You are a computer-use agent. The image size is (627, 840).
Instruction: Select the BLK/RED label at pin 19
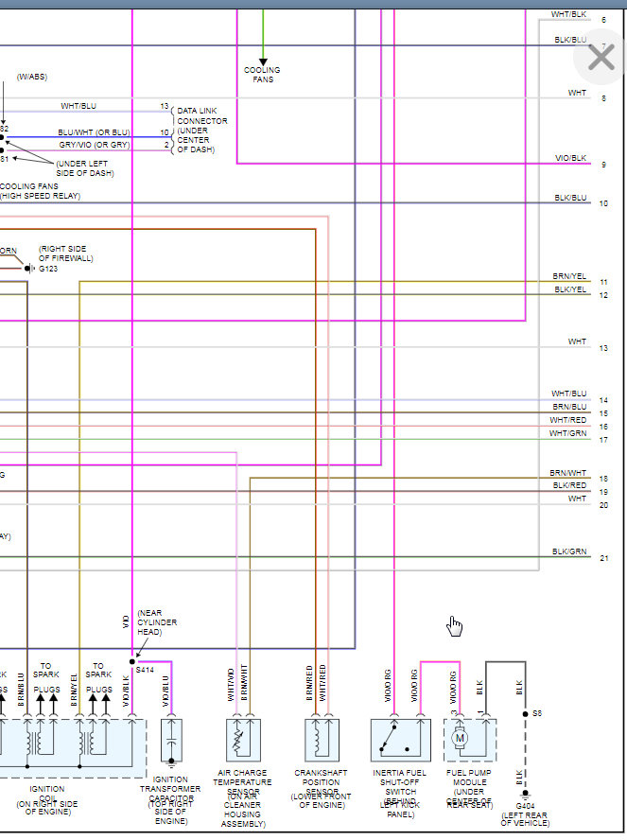tap(569, 485)
